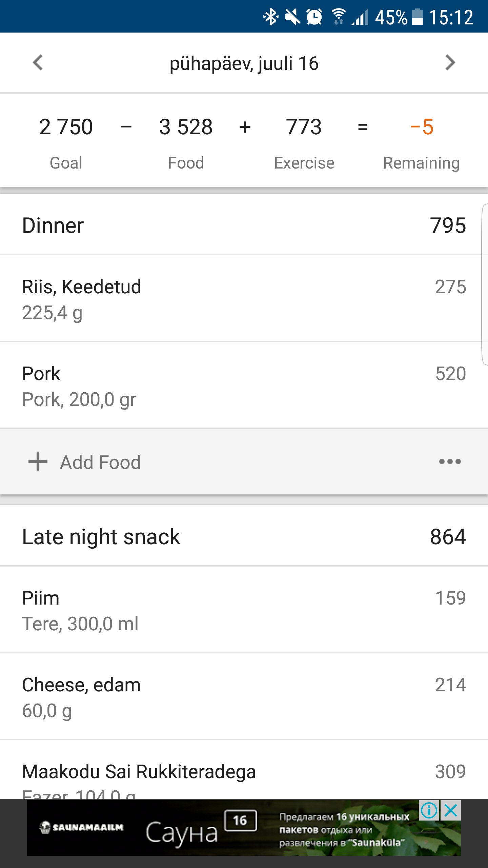This screenshot has height=868, width=488.
Task: Open the ad info icon
Action: pyautogui.click(x=429, y=811)
